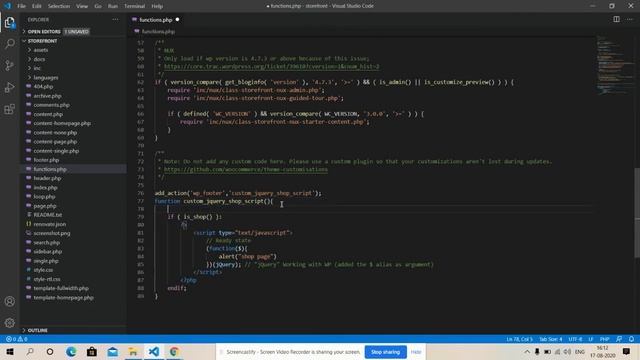Open the Terminal menu
640x360 pixels.
click(135, 6)
